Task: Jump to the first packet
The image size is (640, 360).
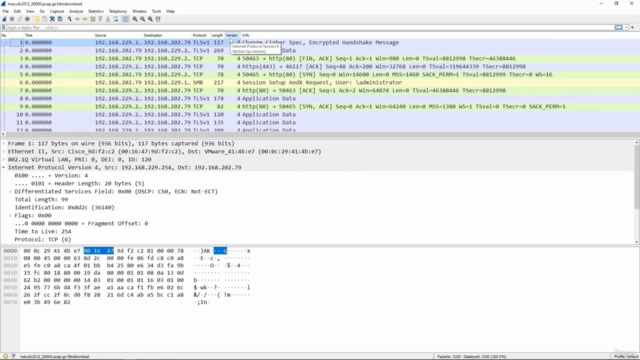Action: click(100, 19)
